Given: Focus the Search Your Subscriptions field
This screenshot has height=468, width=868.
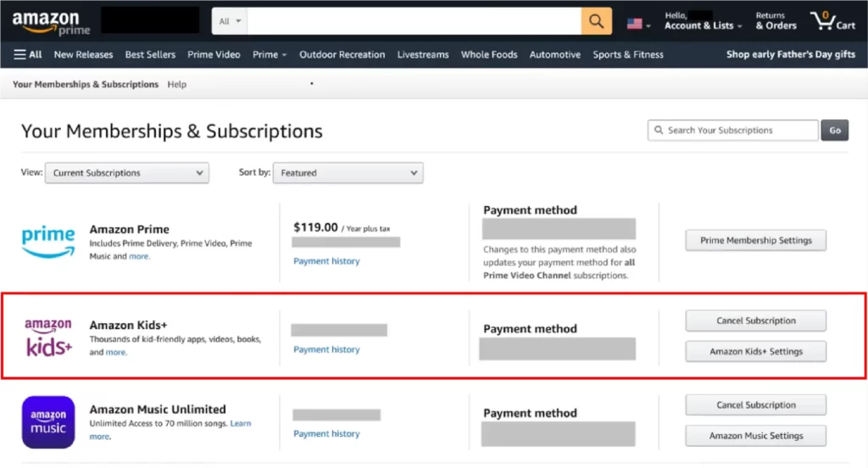Looking at the screenshot, I should 733,131.
